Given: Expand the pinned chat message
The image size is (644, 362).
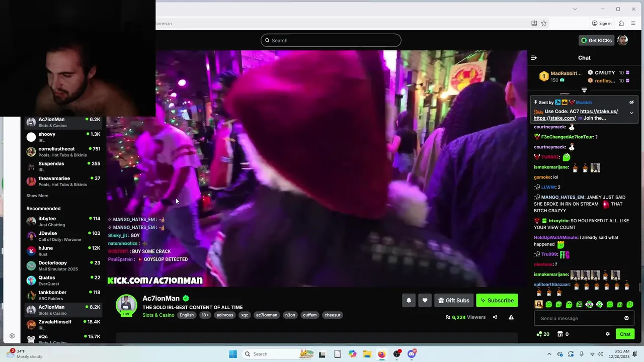Looking at the screenshot, I should [x=631, y=113].
